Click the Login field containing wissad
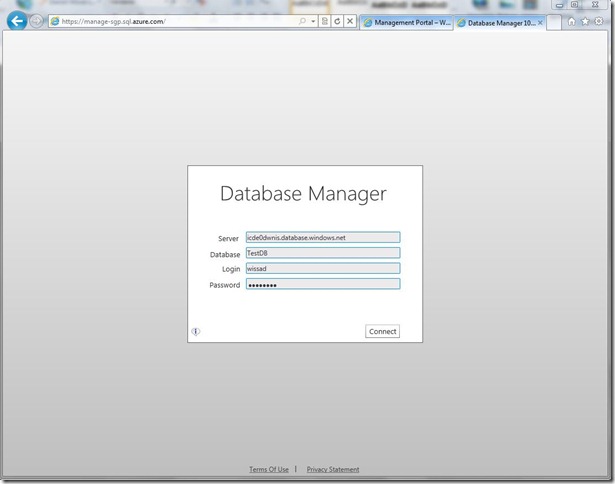Screen dimensions: 615x484 (x=323, y=268)
